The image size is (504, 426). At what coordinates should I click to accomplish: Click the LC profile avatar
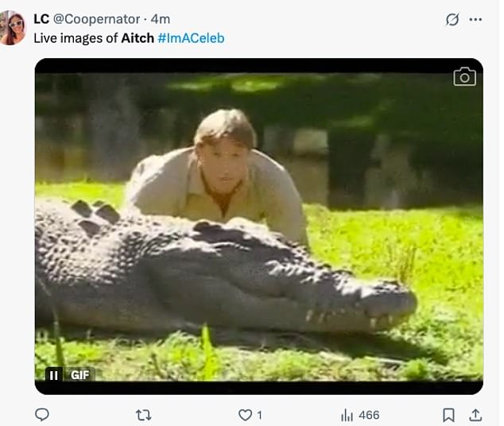[14, 28]
